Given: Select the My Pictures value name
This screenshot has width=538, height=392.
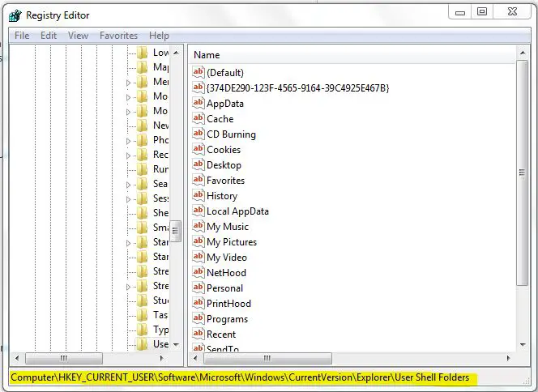Looking at the screenshot, I should [232, 242].
